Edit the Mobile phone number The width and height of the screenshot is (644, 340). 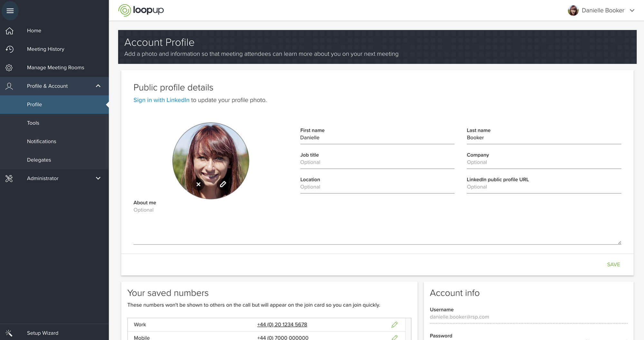(394, 337)
